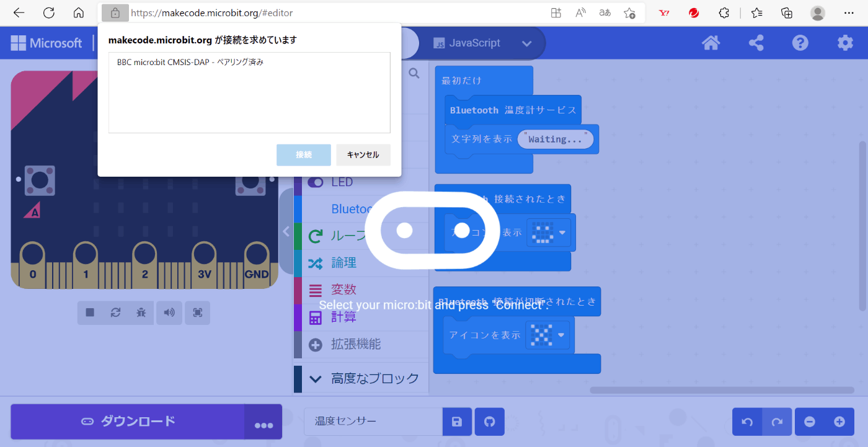The height and width of the screenshot is (447, 868).
Task: Select the Bluetooth 温度計サービス block
Action: [513, 110]
